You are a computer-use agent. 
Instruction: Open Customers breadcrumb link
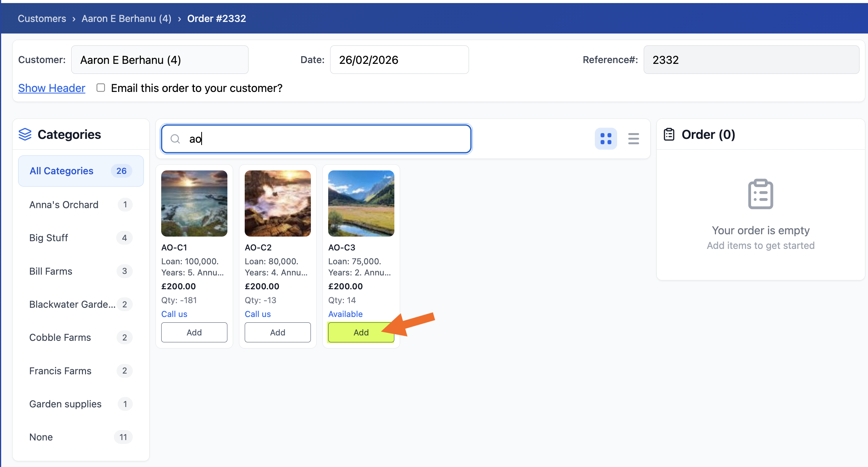(x=42, y=18)
